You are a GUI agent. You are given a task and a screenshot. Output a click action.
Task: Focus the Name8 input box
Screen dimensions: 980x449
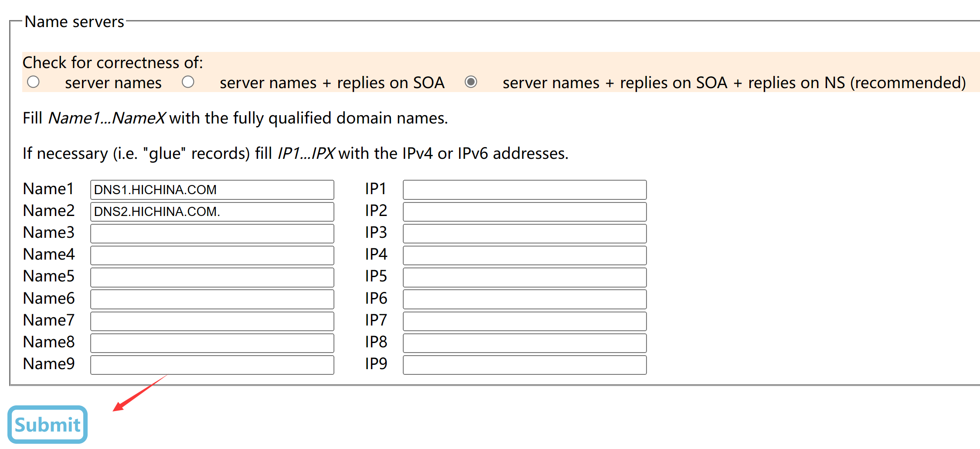(x=212, y=343)
